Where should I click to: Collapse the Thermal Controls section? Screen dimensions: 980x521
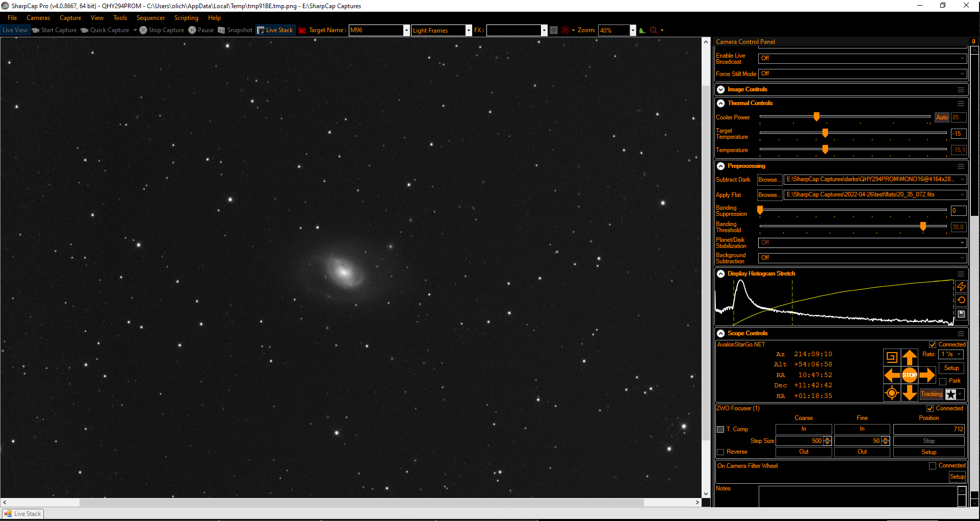[721, 103]
